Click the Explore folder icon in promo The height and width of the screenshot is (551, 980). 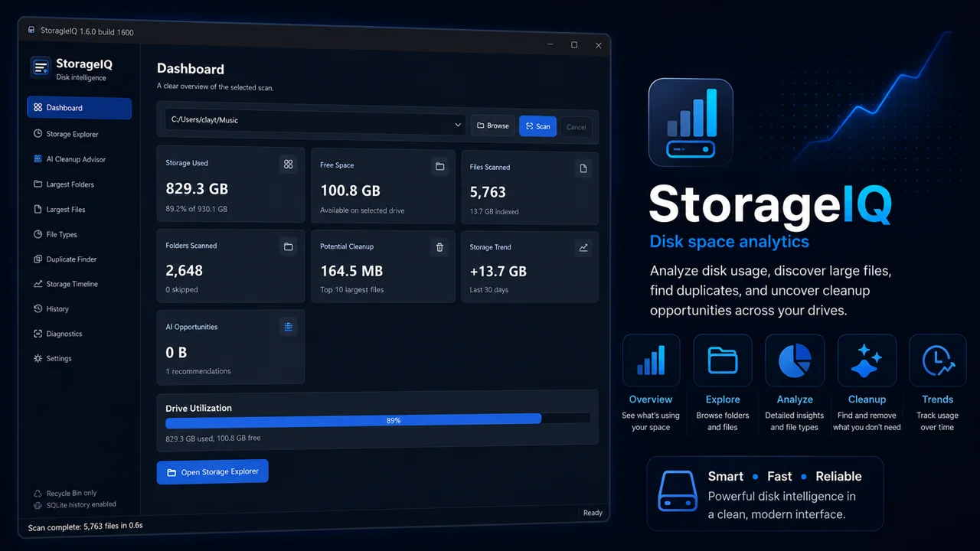723,360
